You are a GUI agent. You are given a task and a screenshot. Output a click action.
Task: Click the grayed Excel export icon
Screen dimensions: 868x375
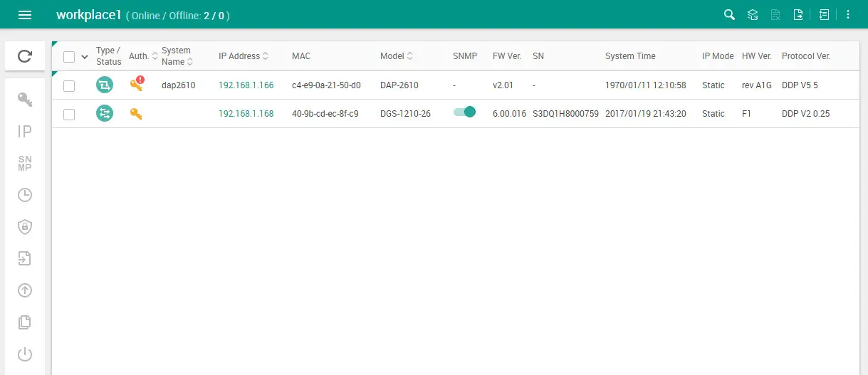coord(775,15)
